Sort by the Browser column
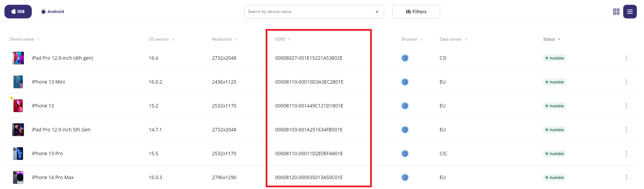The image size is (644, 189). pos(412,39)
